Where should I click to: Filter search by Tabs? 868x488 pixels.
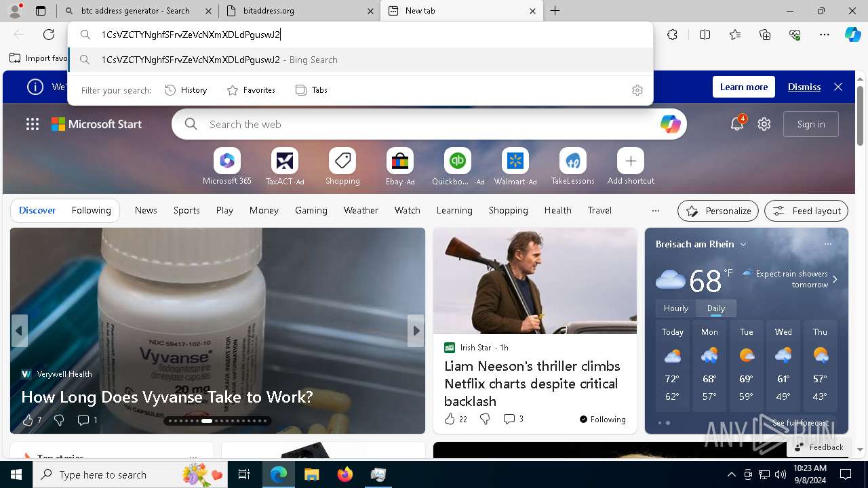point(311,90)
